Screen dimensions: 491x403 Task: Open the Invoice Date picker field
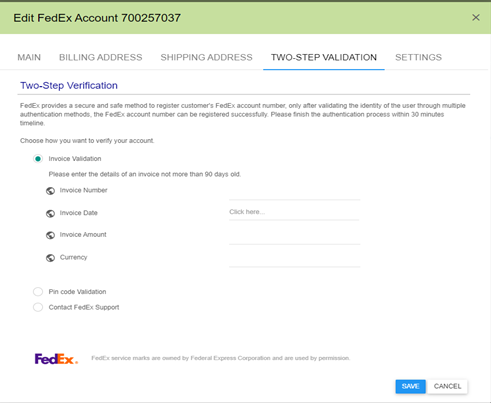coord(294,212)
